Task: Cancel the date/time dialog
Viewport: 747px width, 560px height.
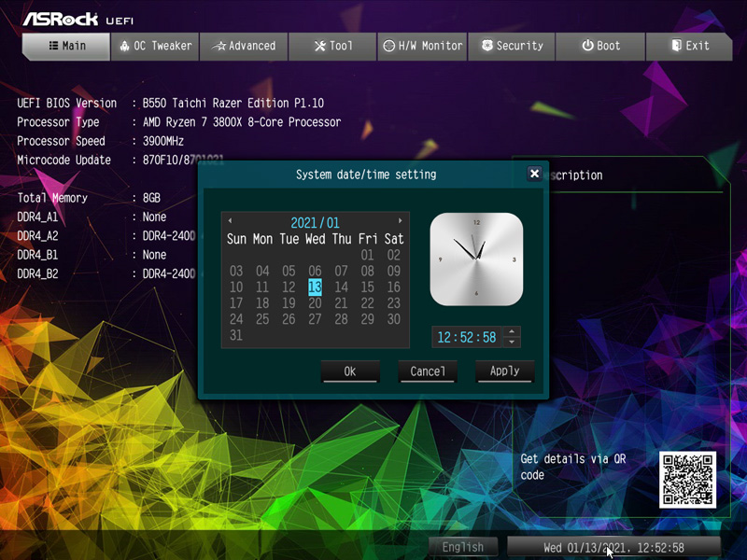Action: (428, 371)
